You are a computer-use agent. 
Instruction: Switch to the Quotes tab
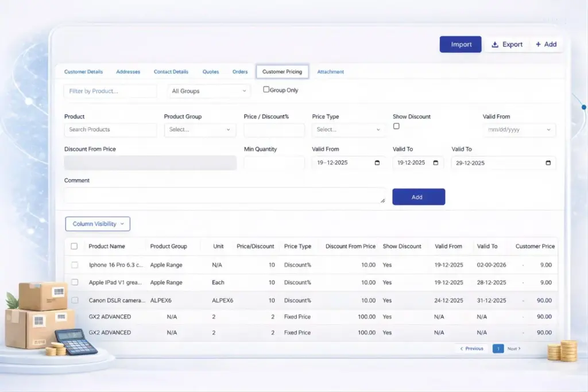210,71
